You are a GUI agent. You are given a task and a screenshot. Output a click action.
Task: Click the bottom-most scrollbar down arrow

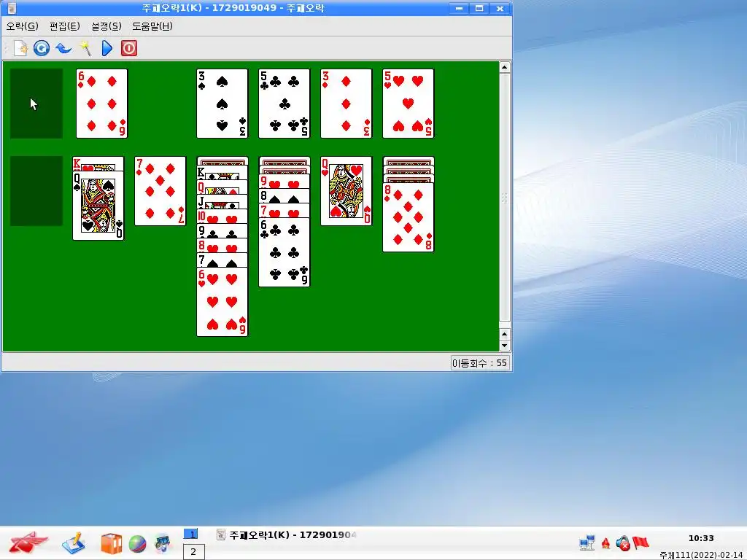[x=505, y=346]
